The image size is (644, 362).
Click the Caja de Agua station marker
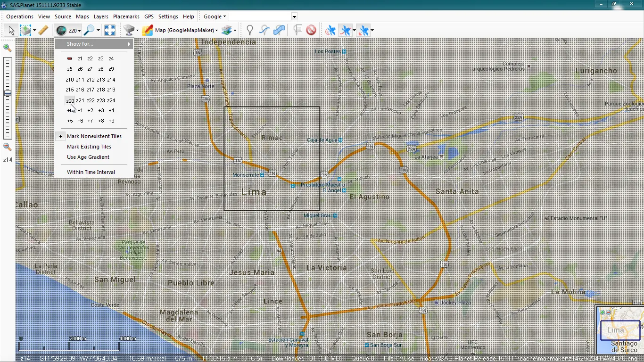pos(340,140)
